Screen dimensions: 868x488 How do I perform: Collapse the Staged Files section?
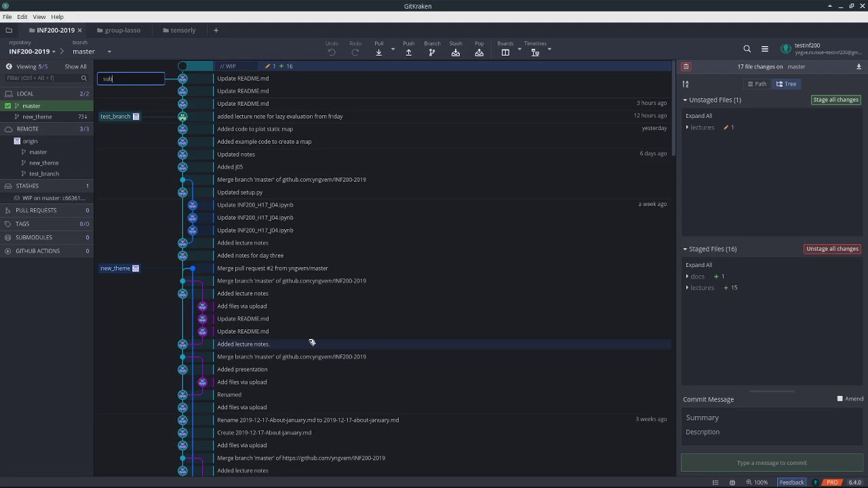coord(685,249)
